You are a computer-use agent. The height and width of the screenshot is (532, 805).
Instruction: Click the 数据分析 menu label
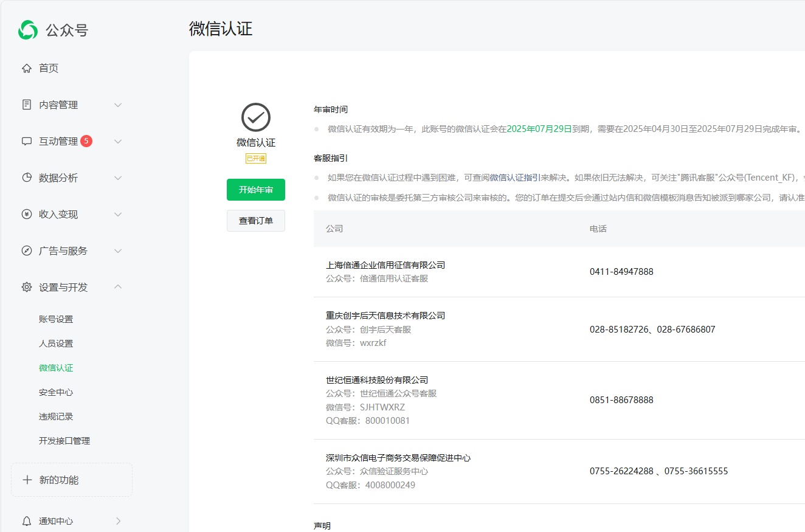click(x=58, y=178)
